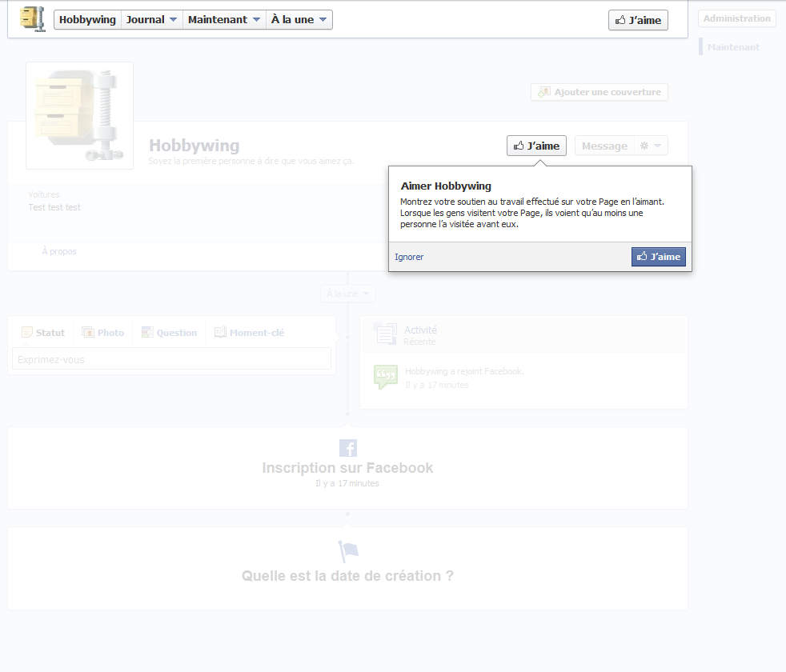Open the Administration panel button
The image size is (786, 672).
point(737,18)
